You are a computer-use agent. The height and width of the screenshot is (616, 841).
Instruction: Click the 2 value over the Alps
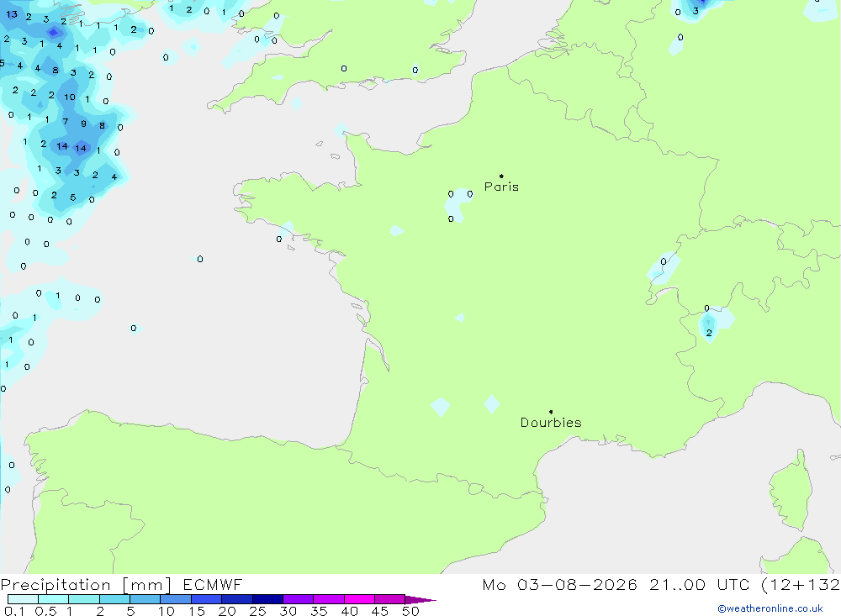point(709,333)
